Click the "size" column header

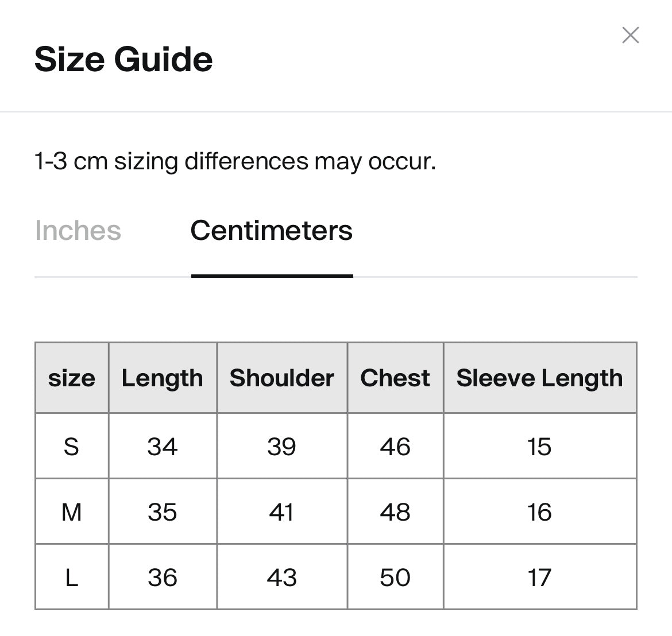[x=72, y=378]
